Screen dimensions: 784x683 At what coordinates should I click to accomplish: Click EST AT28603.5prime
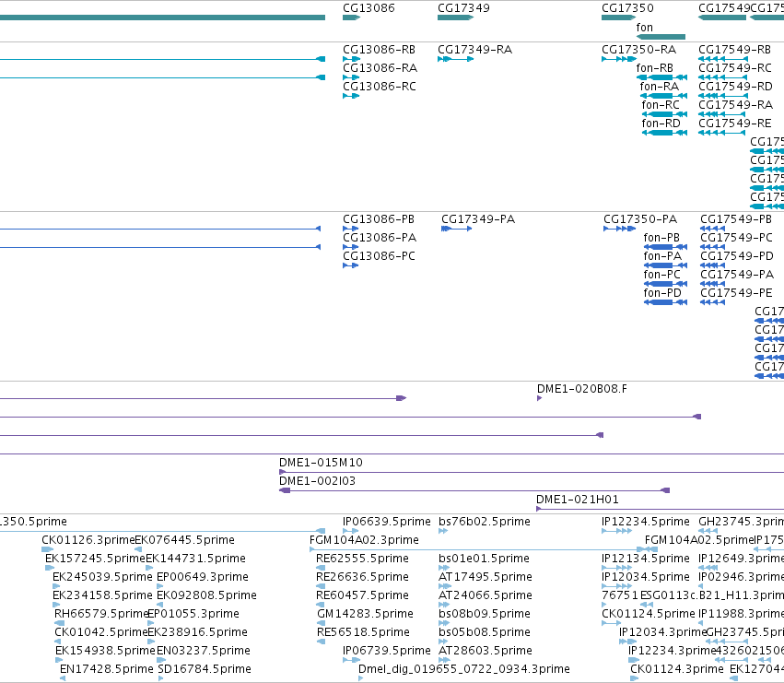pos(485,651)
